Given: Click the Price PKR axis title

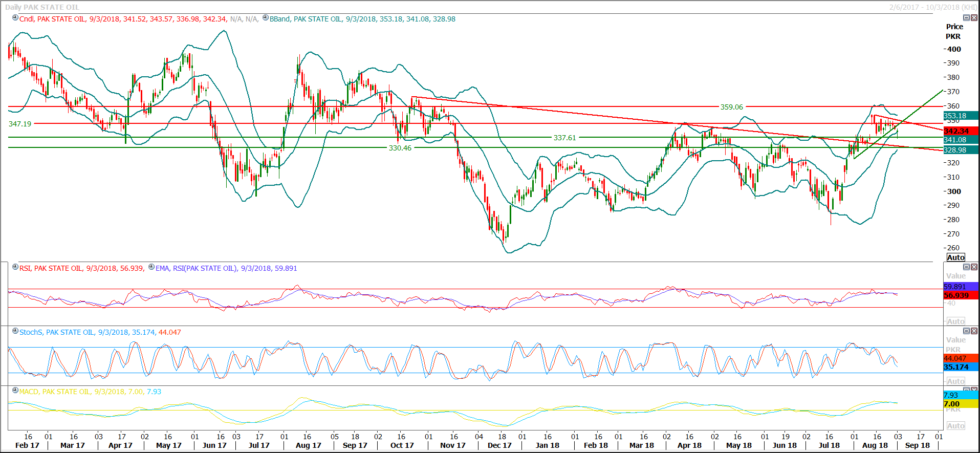Looking at the screenshot, I should point(954,31).
